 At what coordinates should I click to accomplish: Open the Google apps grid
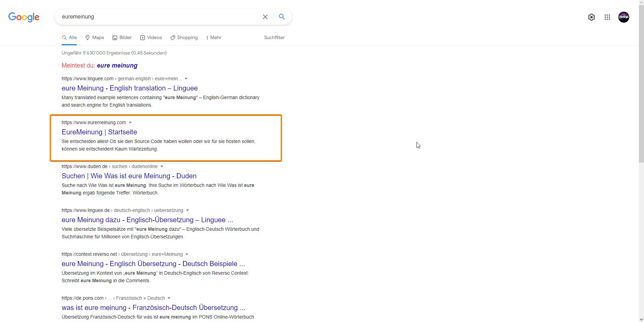tap(607, 17)
